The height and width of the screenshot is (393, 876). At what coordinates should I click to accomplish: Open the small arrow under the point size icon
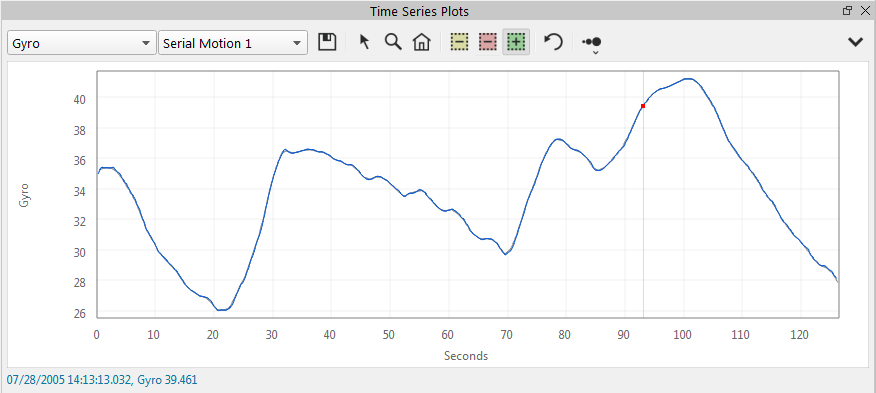coord(596,53)
